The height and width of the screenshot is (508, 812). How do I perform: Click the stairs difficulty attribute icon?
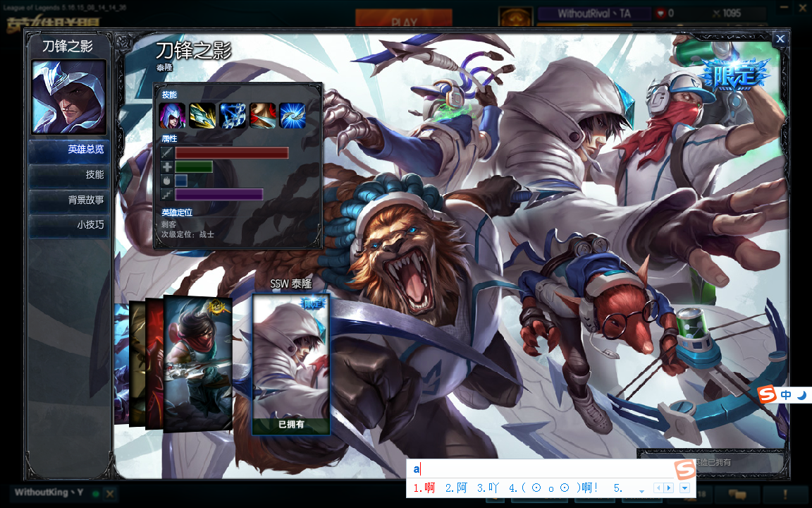tap(167, 195)
